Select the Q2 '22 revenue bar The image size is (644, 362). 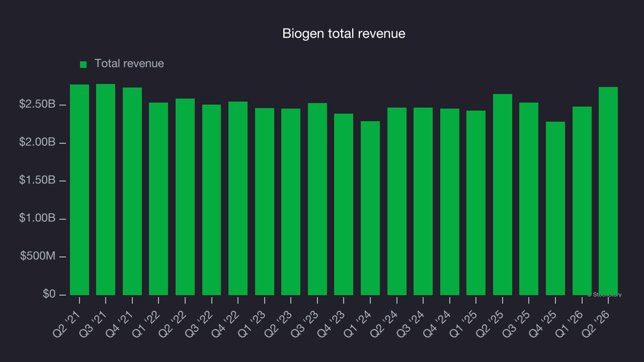(x=185, y=197)
